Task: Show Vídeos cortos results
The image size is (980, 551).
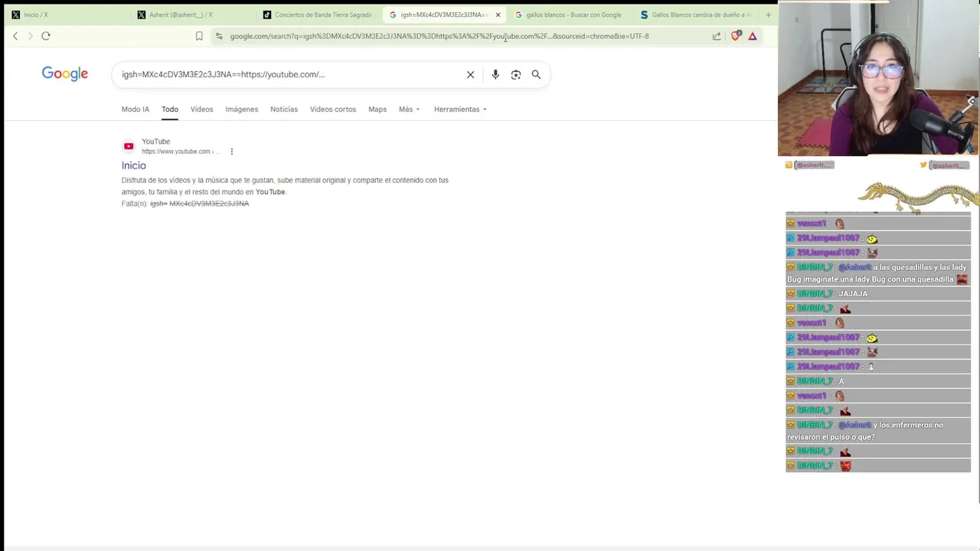Action: click(x=333, y=109)
